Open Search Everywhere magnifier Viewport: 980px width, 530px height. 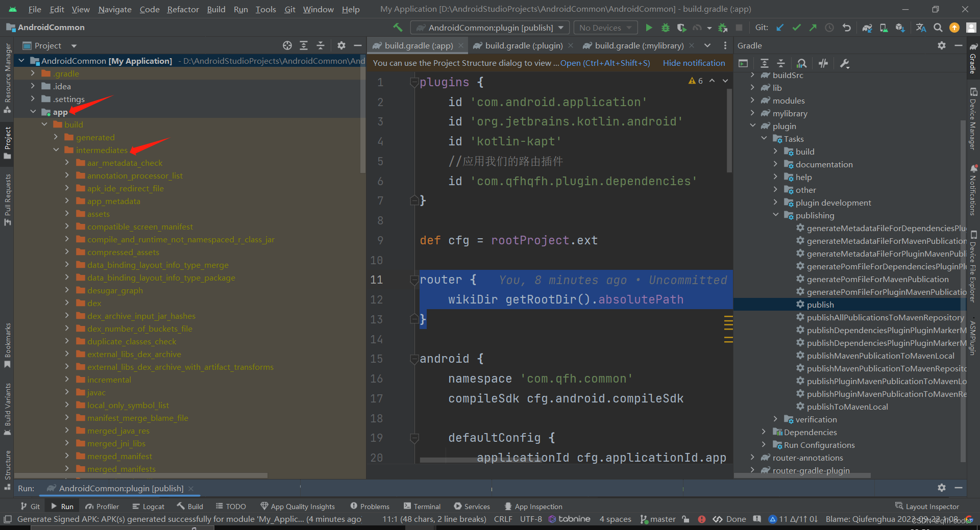coord(938,28)
